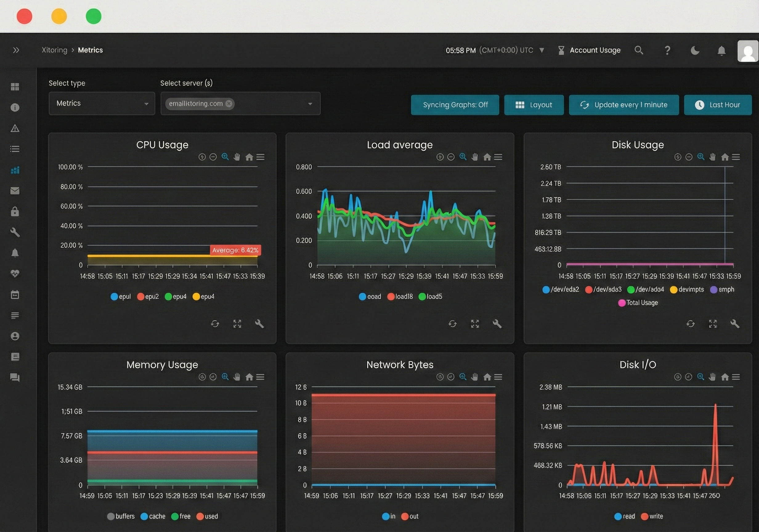Open the timezone dropdown next to the clock
This screenshot has height=532, width=759.
point(542,50)
